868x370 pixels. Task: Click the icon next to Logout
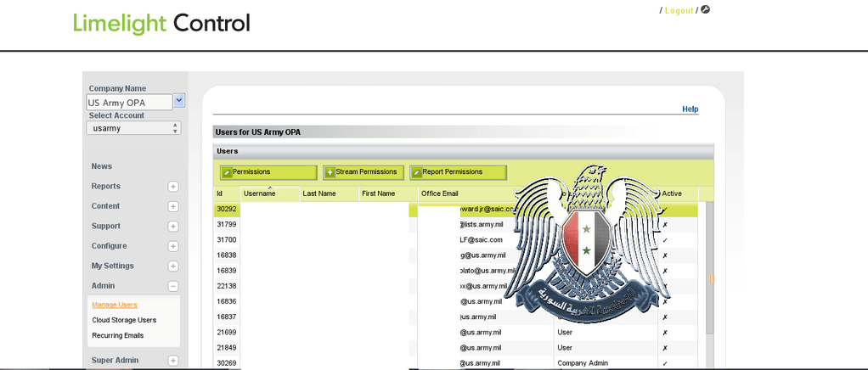(x=705, y=9)
